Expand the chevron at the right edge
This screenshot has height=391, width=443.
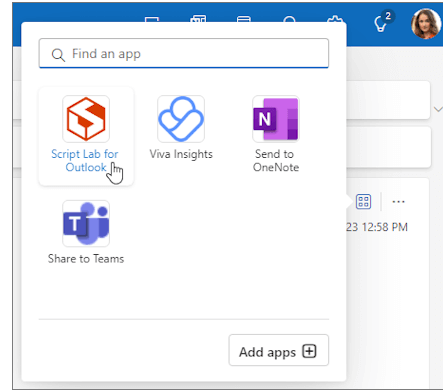pyautogui.click(x=438, y=109)
